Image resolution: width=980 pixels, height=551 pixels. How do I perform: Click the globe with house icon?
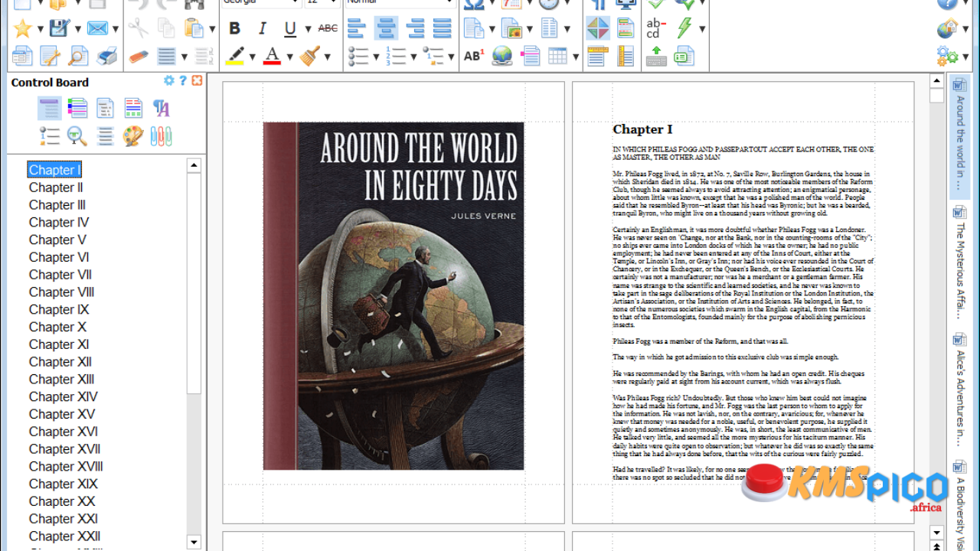pos(947,28)
